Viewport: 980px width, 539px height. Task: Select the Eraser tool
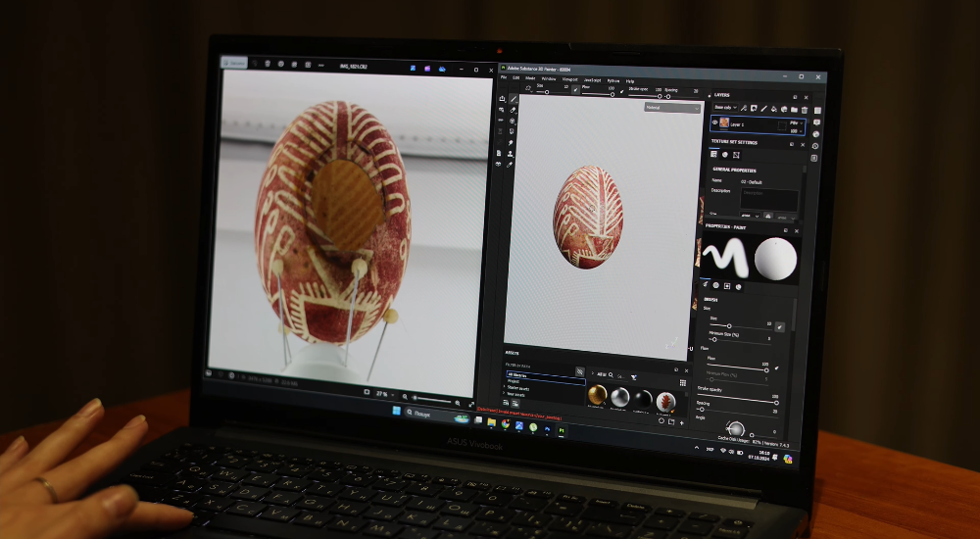513,110
